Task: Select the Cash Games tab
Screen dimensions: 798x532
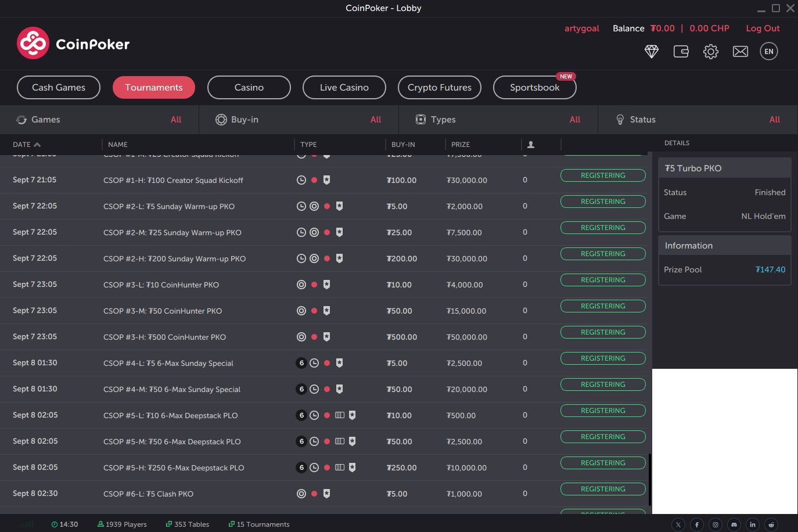Action: coord(58,87)
